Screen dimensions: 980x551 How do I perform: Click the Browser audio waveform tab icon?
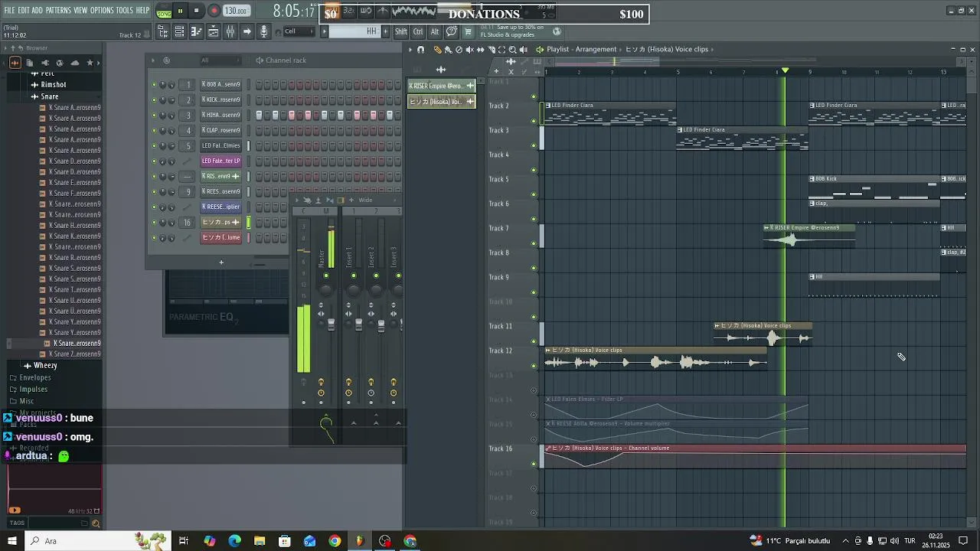[x=15, y=63]
